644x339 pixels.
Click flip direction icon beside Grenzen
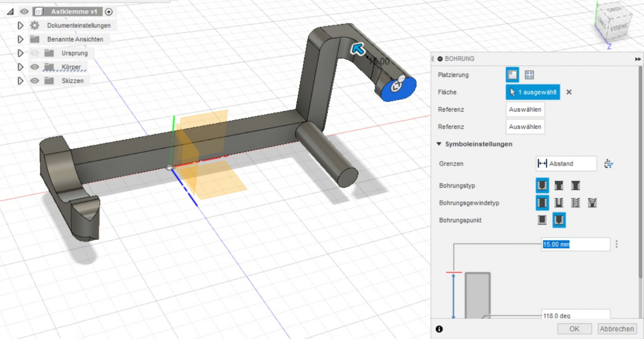click(609, 164)
